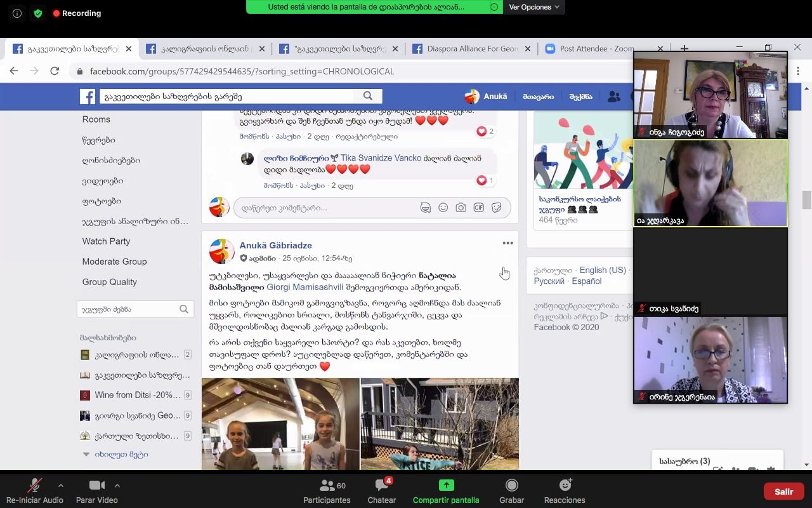Open the outdoor porch photo thumbnail

[x=440, y=424]
